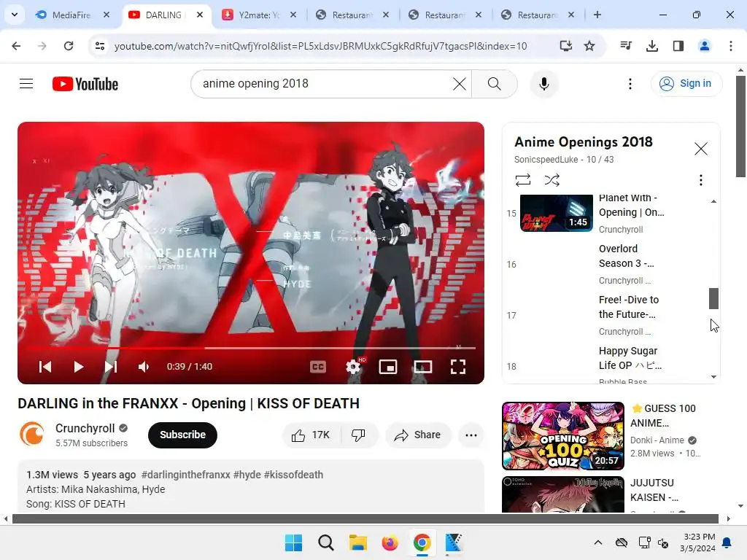The height and width of the screenshot is (560, 747).
Task: Enter full screen mode
Action: point(458,366)
